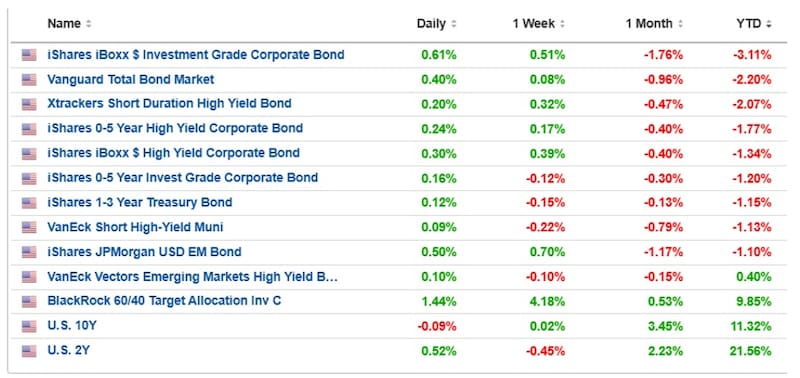This screenshot has height=378, width=800.
Task: Open iShares iBoxx $ High Yield Corporate Bond
Action: [x=173, y=153]
